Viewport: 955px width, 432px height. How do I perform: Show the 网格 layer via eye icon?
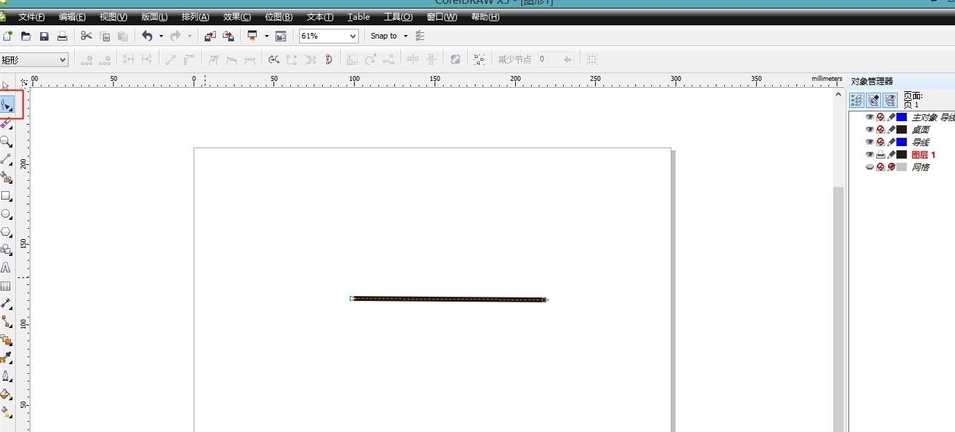(x=870, y=167)
